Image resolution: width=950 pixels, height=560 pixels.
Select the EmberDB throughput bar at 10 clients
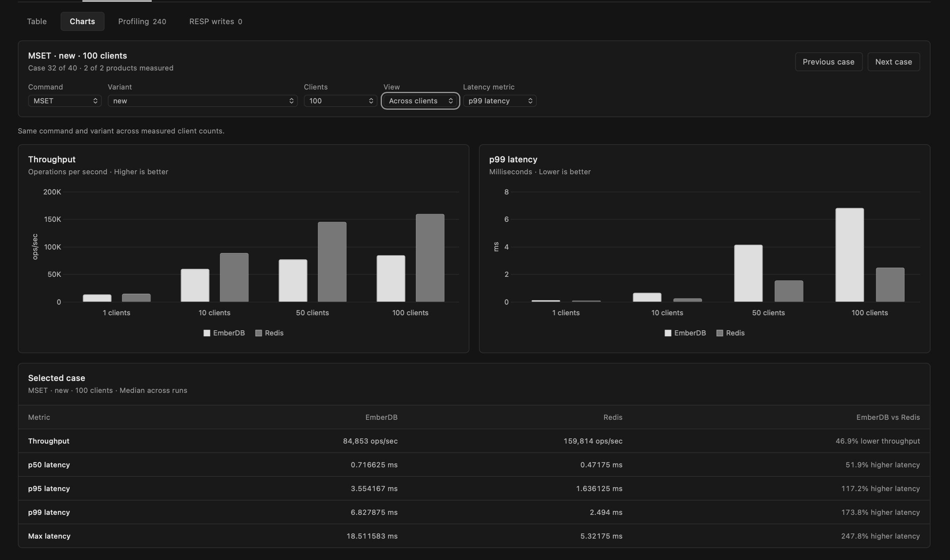[195, 286]
